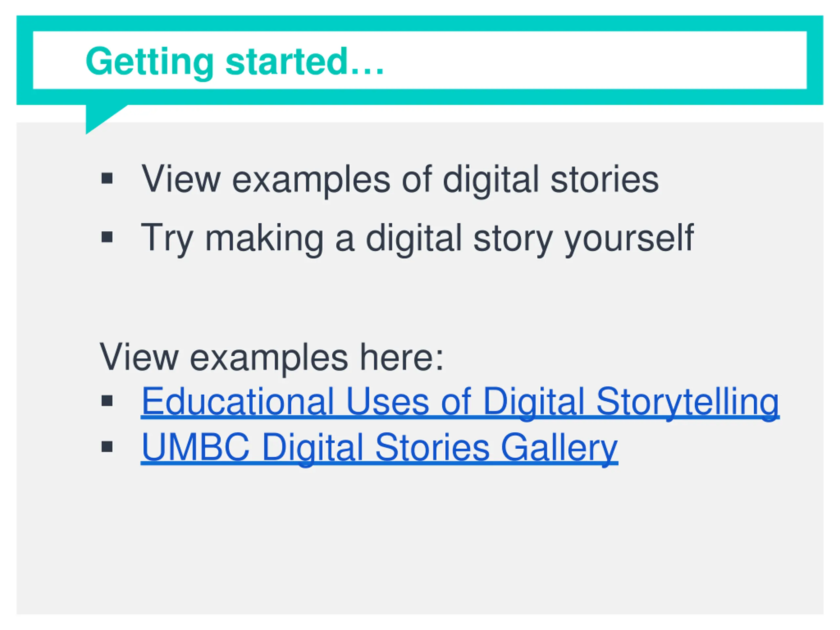Image resolution: width=840 pixels, height=630 pixels.
Task: Open the UMBC Digital Stories Gallery link
Action: [379, 448]
